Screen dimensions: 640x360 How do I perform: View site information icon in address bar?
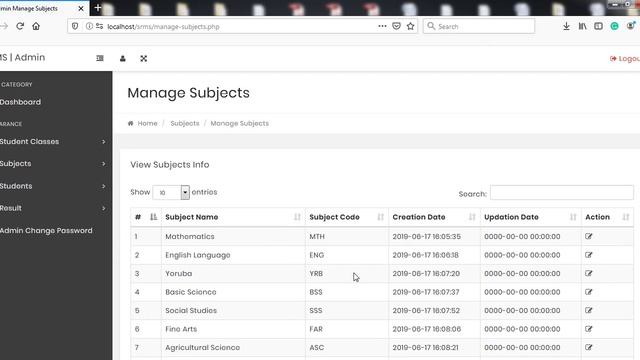pos(89,26)
